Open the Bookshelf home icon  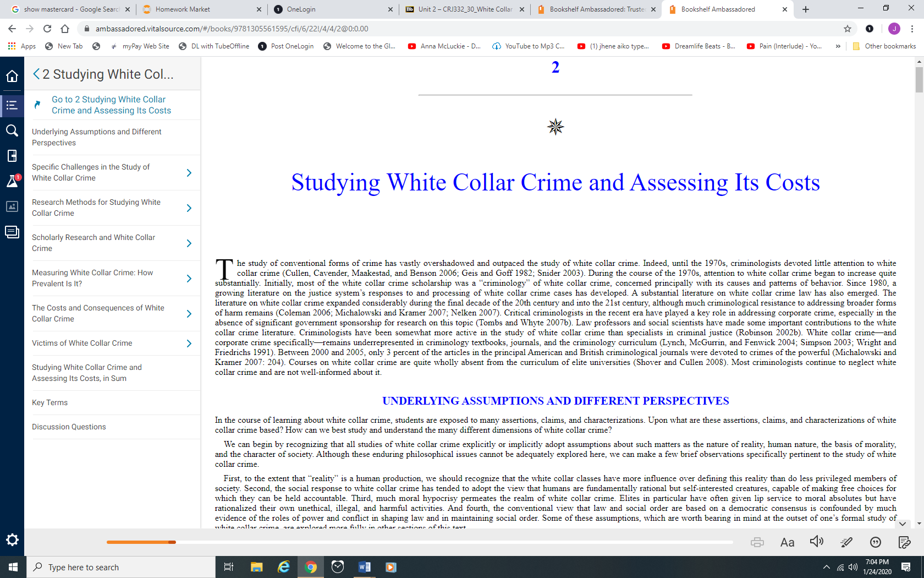12,76
